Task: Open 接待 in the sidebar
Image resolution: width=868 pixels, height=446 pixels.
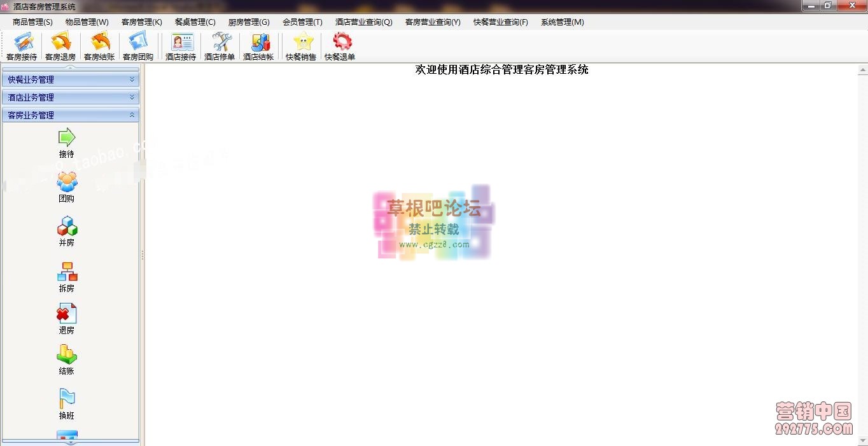Action: [67, 143]
